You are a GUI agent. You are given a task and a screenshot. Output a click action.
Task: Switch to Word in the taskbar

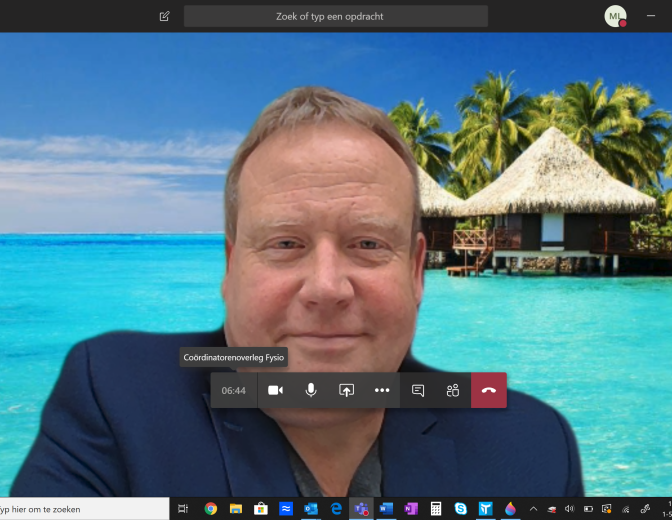tap(386, 509)
